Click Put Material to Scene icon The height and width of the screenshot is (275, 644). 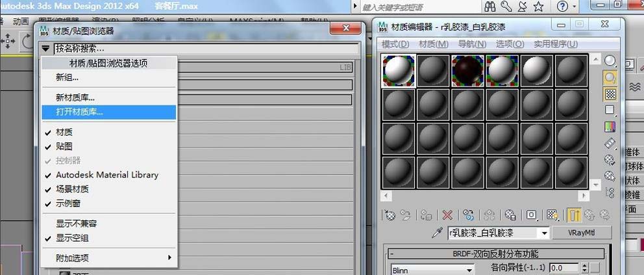406,215
